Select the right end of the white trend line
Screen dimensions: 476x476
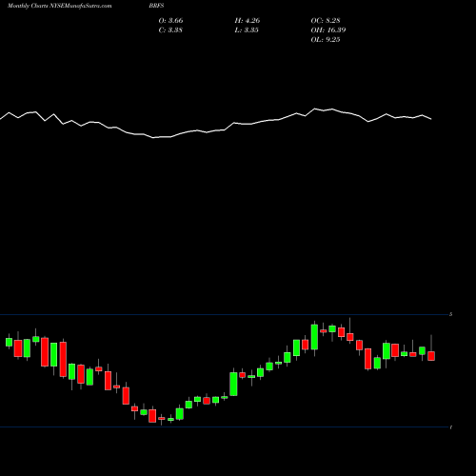pyautogui.click(x=431, y=119)
